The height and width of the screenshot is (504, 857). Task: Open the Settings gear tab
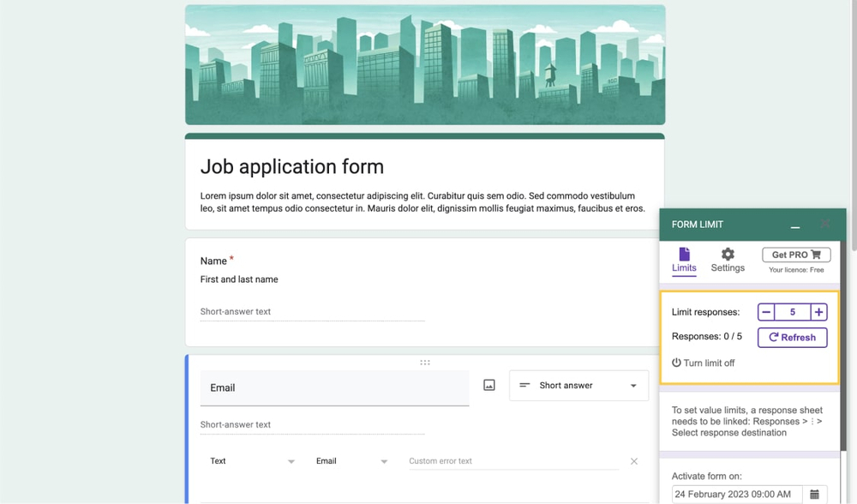pos(728,255)
